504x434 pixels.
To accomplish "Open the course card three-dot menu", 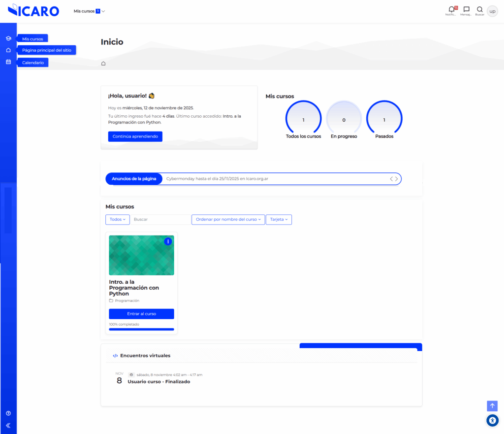I will click(x=168, y=241).
